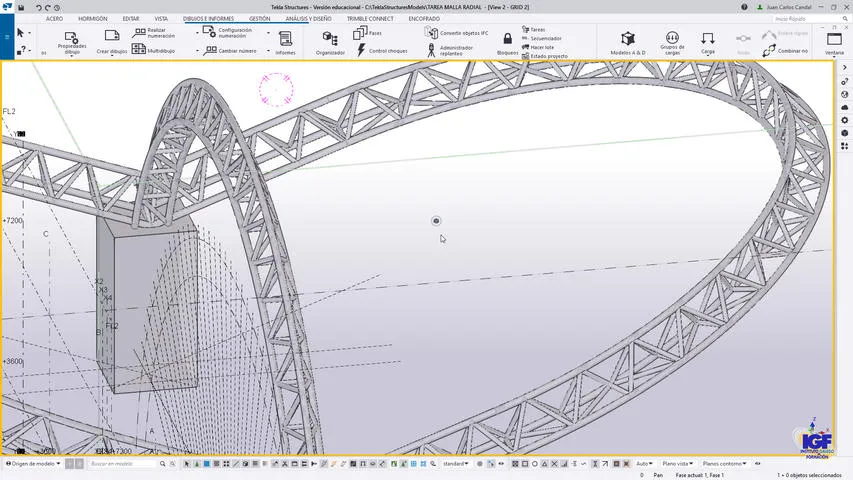Expand arrow beside Configuración numeración

click(268, 33)
